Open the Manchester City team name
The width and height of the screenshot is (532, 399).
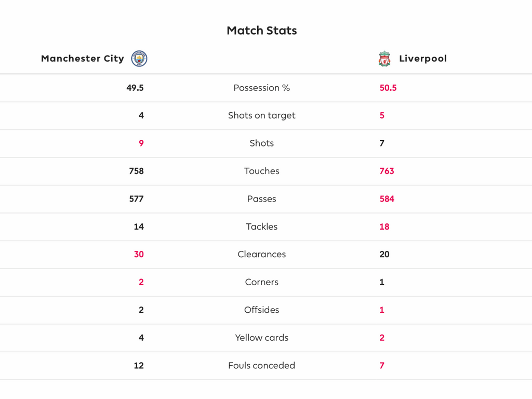point(83,59)
